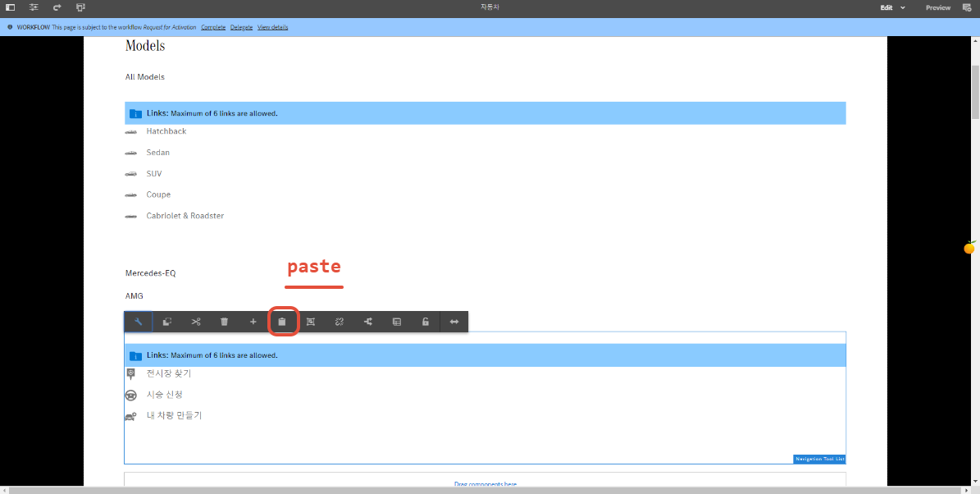Click the AMG text
Viewport: 980px width, 494px height.
click(x=134, y=295)
